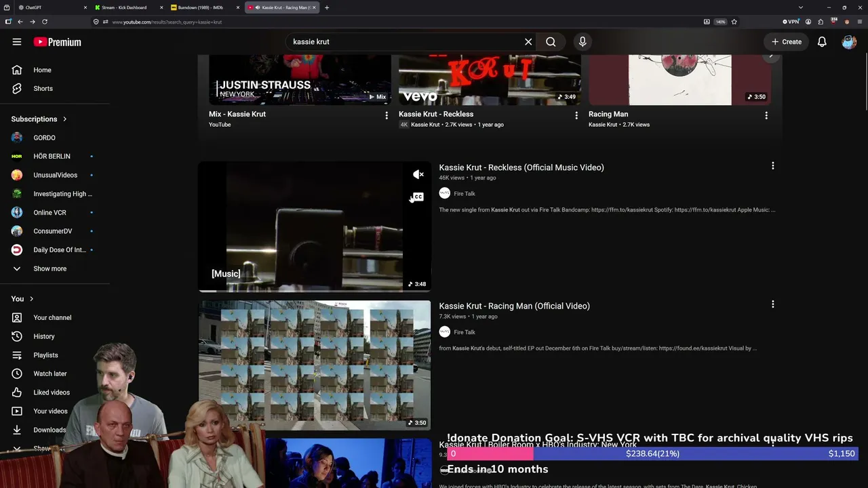868x488 pixels.
Task: Open options menu for Kassie Krut - Reckless card
Action: [x=576, y=116]
